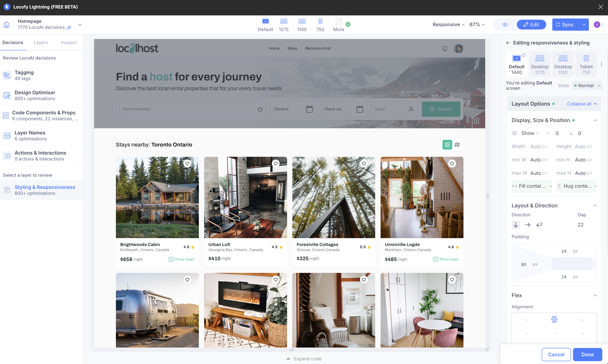Click Home in preview navigation

pyautogui.click(x=274, y=48)
